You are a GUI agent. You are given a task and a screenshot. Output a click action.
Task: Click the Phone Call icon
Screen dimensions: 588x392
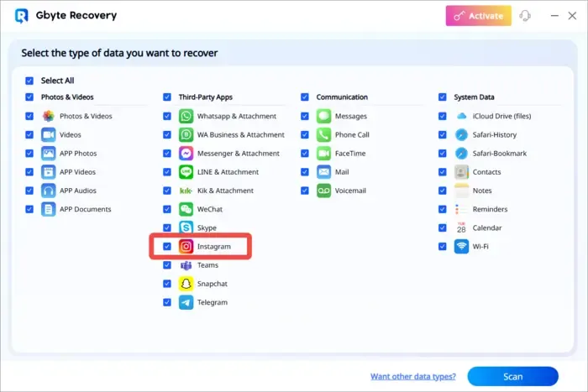click(323, 134)
